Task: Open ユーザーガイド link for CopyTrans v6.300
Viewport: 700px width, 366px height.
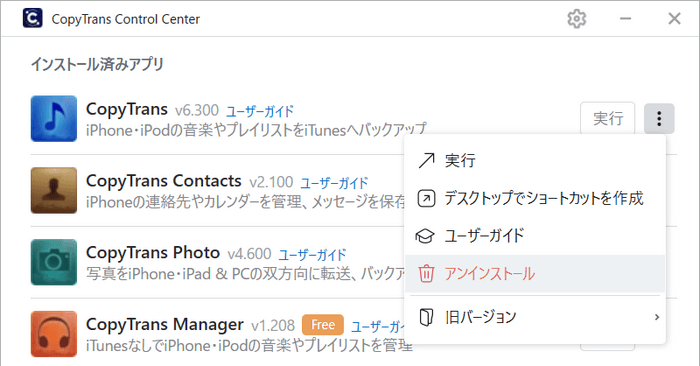Action: tap(260, 111)
